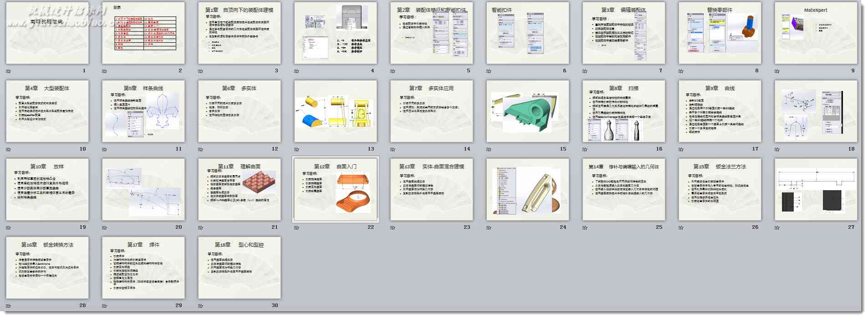Open slide 5 第2章 thumbnail
The width and height of the screenshot is (868, 318).
coord(431,33)
